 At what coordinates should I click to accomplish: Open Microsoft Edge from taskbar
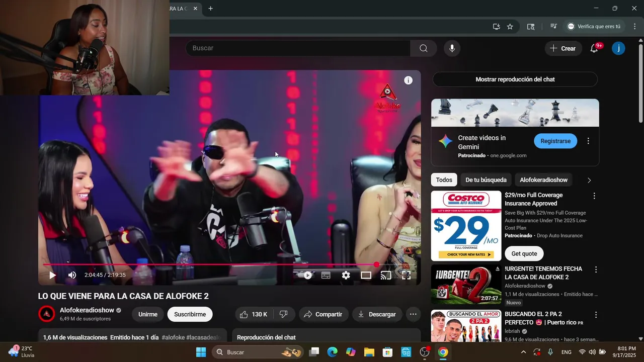pyautogui.click(x=332, y=352)
